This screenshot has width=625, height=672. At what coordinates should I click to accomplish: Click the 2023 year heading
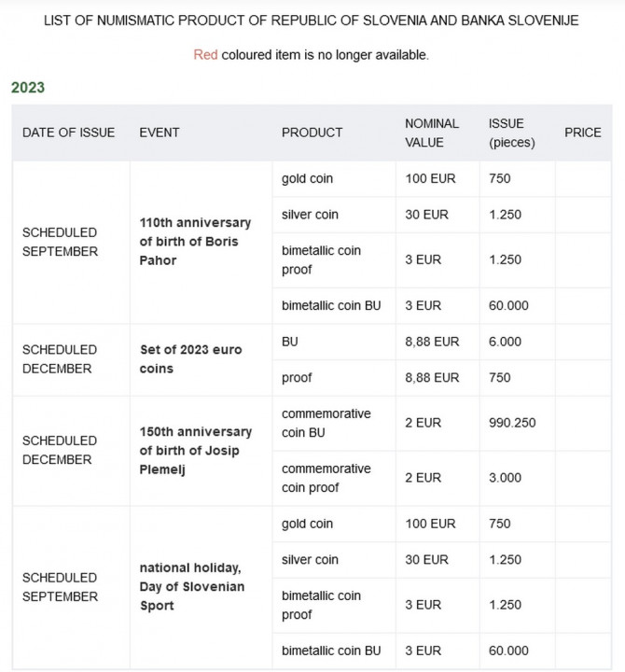tap(28, 88)
